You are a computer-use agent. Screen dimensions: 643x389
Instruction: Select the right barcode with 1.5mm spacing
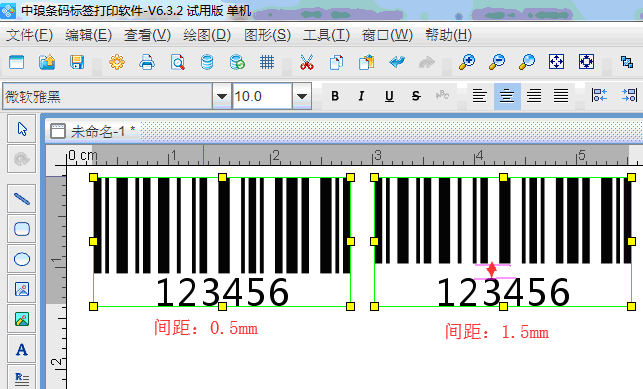(503, 242)
